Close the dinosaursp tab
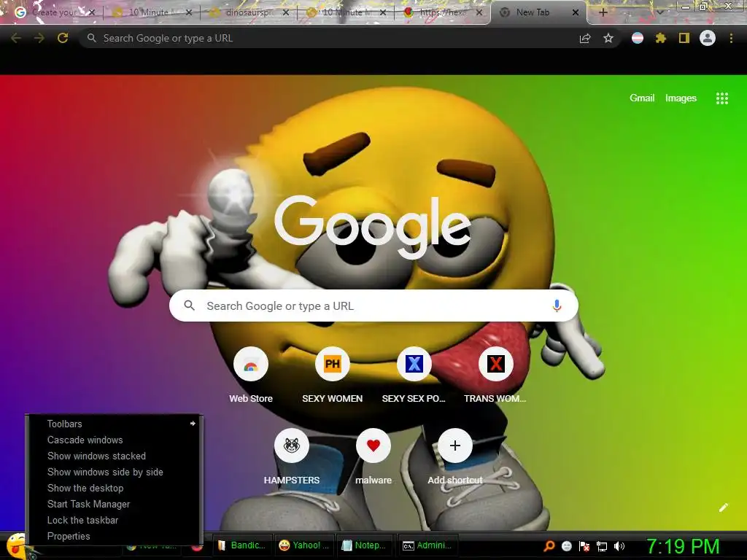The width and height of the screenshot is (747, 560). click(x=285, y=12)
